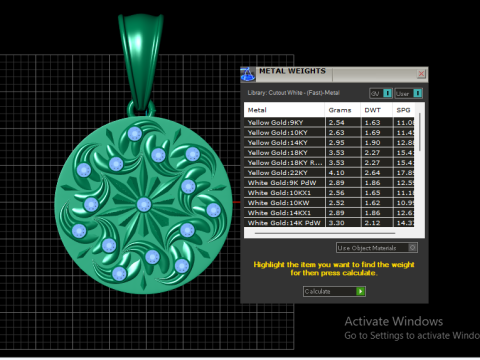480x360 pixels.
Task: Toggle Use Object Materials option
Action: click(377, 248)
